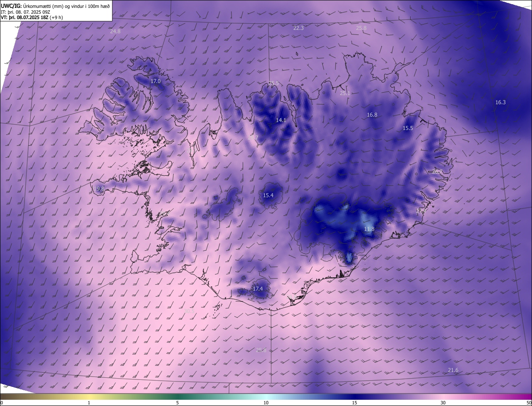Viewport: 532px width, 406px height.
Task: Click the 19.8 value label
Action: (99, 189)
